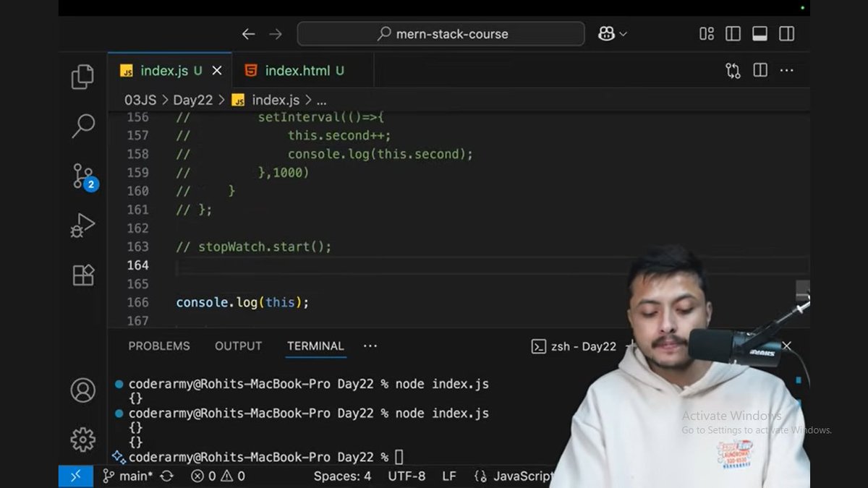Click the Customize Layout icon

coord(707,34)
